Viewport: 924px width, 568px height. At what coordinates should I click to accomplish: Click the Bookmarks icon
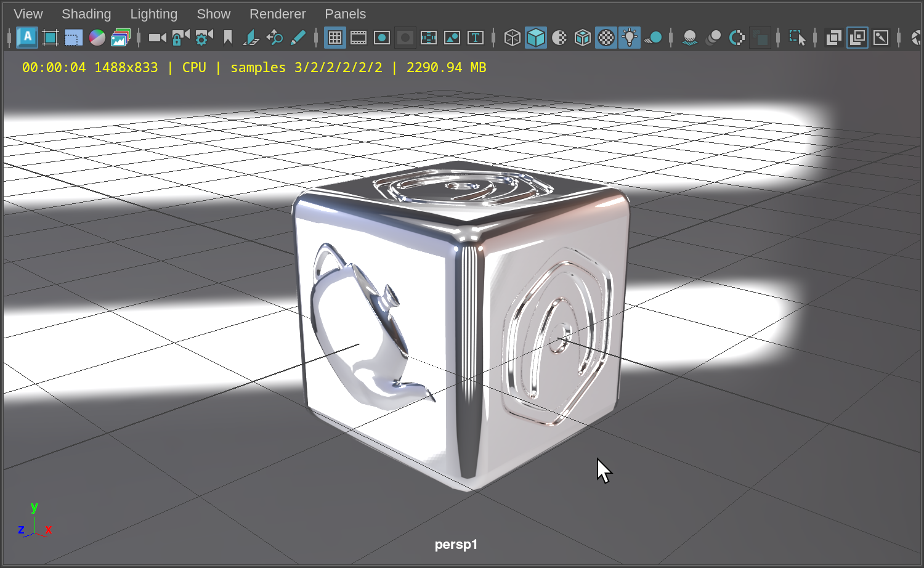[x=227, y=38]
